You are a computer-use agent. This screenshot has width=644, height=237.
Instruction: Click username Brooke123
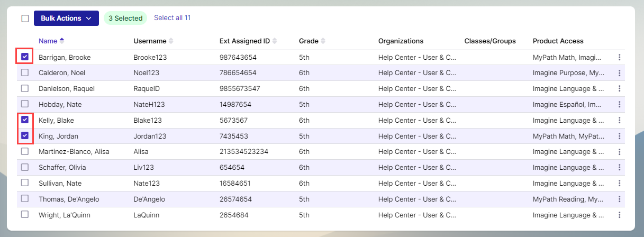click(150, 57)
